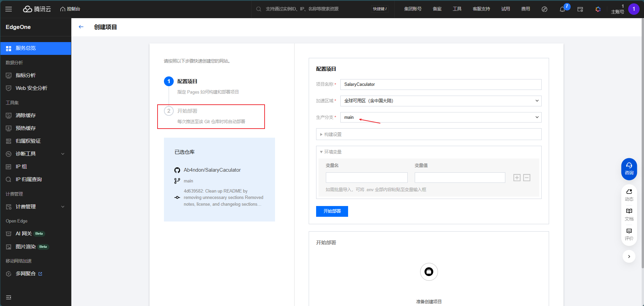Open the notification bell icon

tap(562, 9)
